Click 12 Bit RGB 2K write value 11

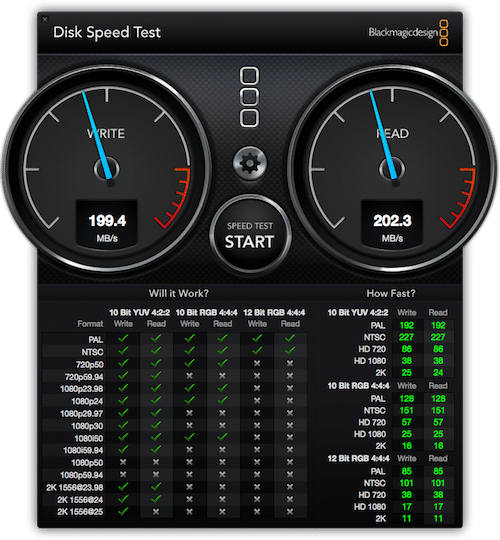407,519
